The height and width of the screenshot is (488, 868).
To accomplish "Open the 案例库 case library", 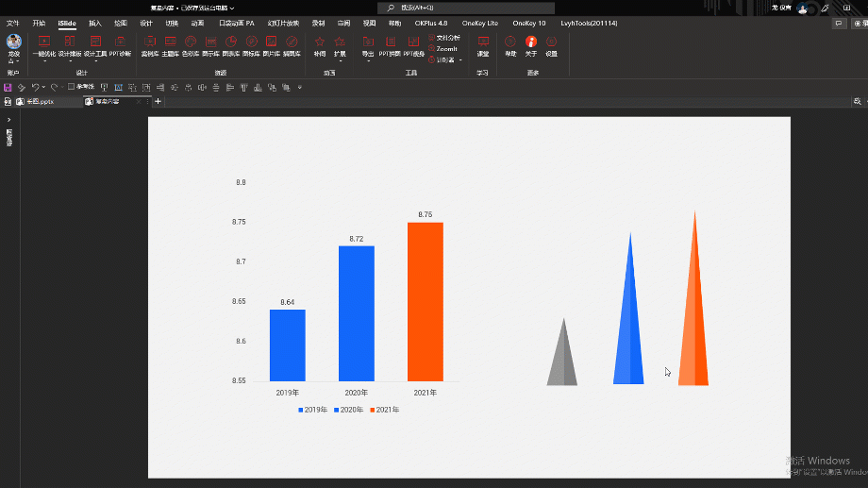I will pyautogui.click(x=150, y=46).
